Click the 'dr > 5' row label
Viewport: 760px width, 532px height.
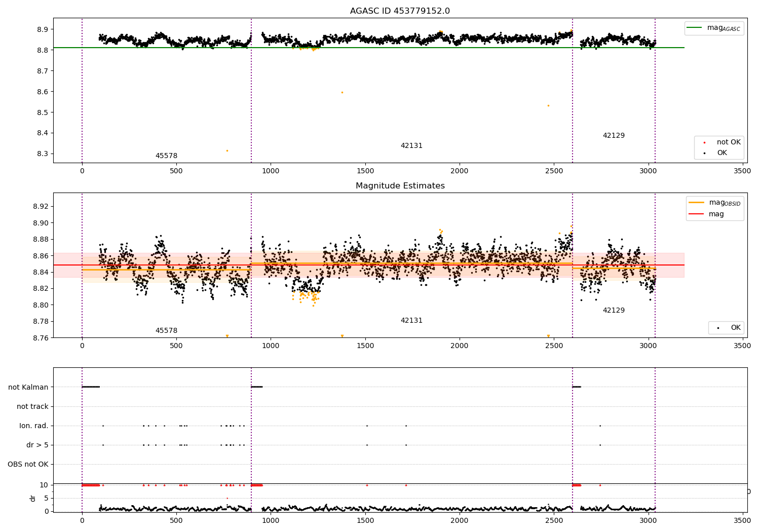click(37, 445)
